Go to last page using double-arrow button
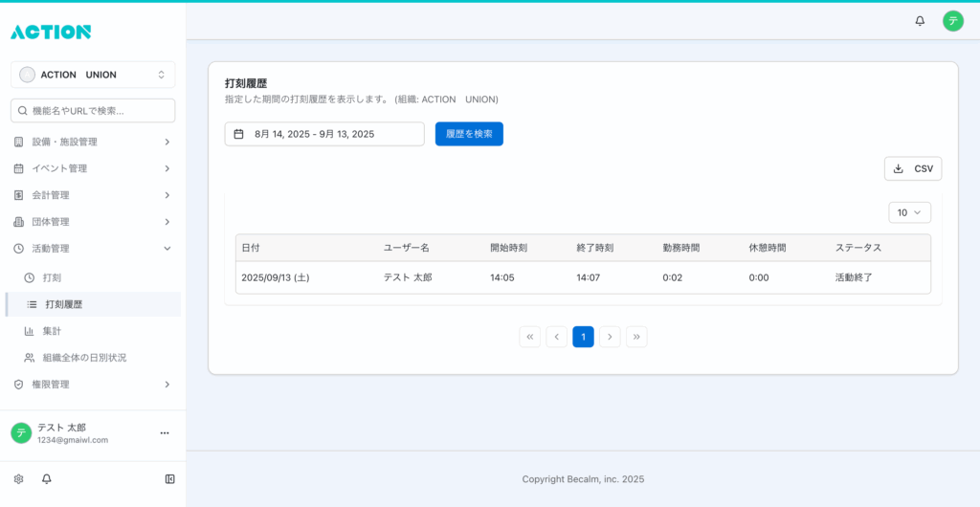The width and height of the screenshot is (980, 507). (x=636, y=337)
